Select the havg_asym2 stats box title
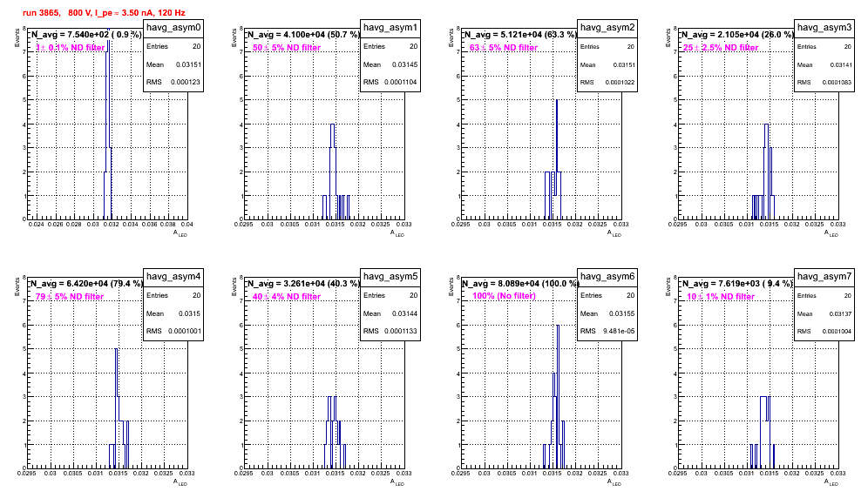Image resolution: width=868 pixels, height=498 pixels. click(x=607, y=28)
